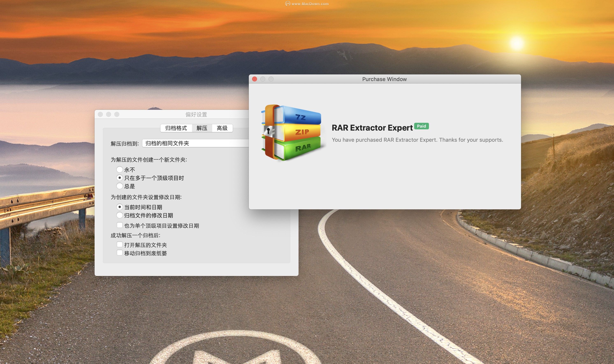Screen dimensions: 614x364
Task: Switch to the 高级 tab
Action: coord(222,128)
